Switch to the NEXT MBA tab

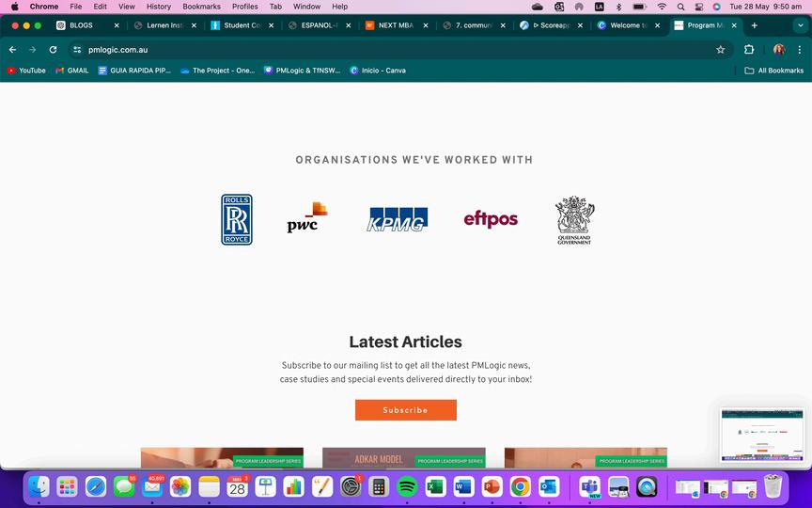[395, 25]
